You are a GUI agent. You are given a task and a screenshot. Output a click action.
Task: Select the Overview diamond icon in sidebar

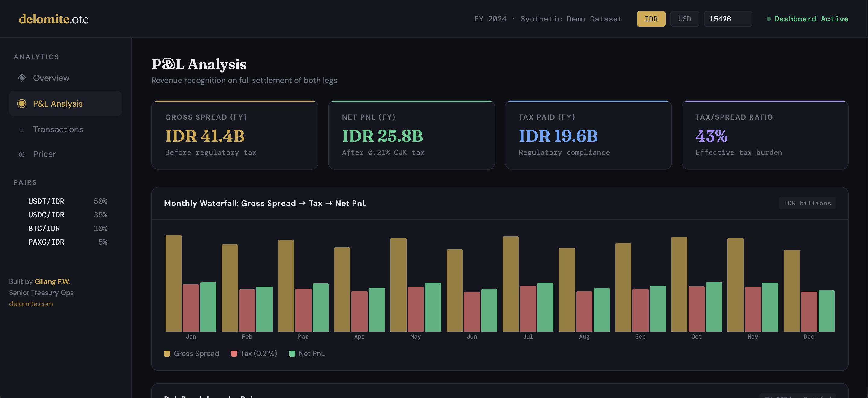point(22,78)
